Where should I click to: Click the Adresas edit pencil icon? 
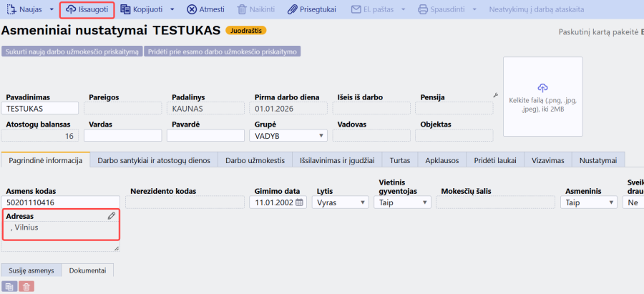point(112,215)
